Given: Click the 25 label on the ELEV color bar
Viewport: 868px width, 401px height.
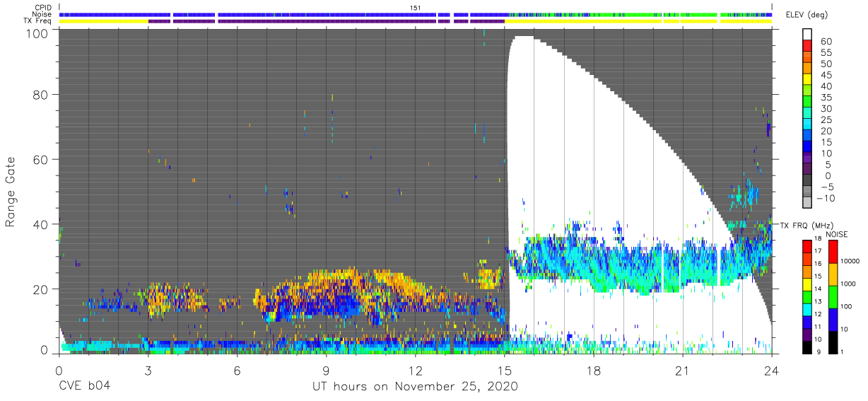Looking at the screenshot, I should point(826,120).
